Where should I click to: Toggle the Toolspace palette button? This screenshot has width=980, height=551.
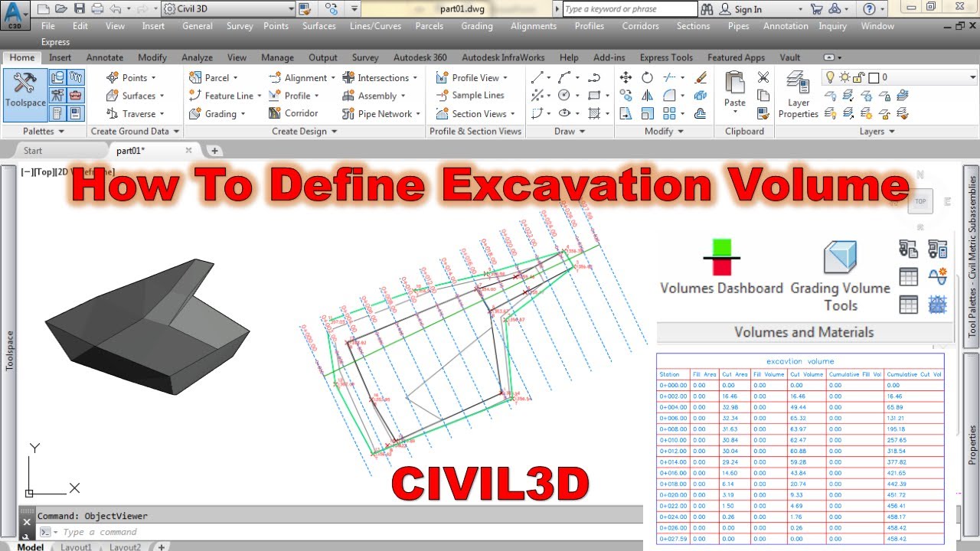coord(25,94)
